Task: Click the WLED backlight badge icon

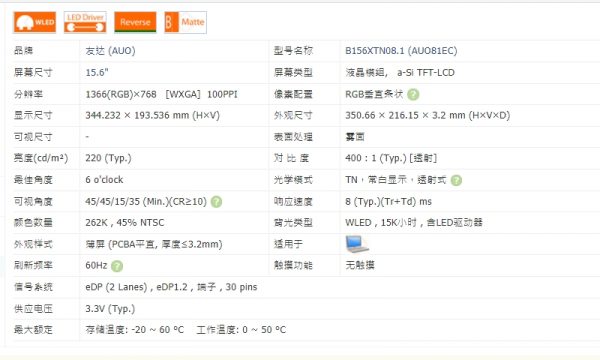Action: coord(34,22)
